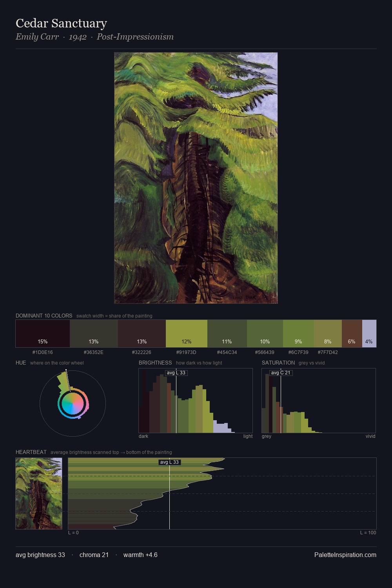
Task: Click the 'SATURATION' section heading
Action: click(278, 363)
